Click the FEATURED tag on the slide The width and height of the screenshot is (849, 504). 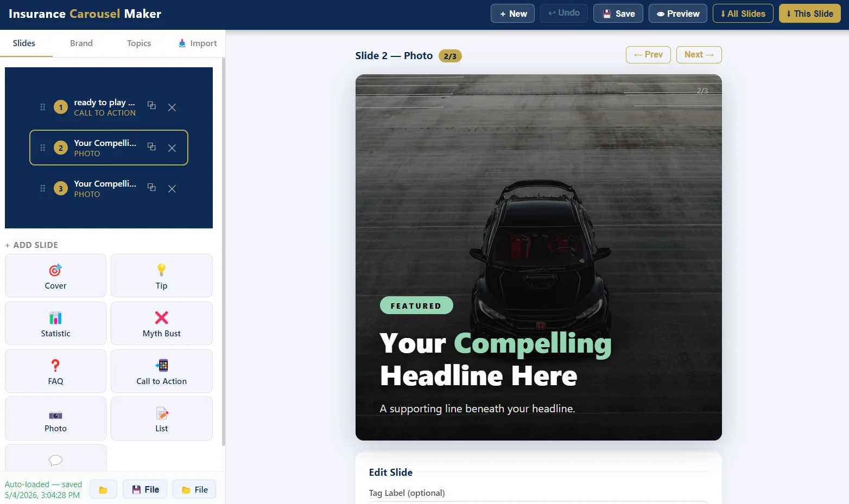coord(416,305)
